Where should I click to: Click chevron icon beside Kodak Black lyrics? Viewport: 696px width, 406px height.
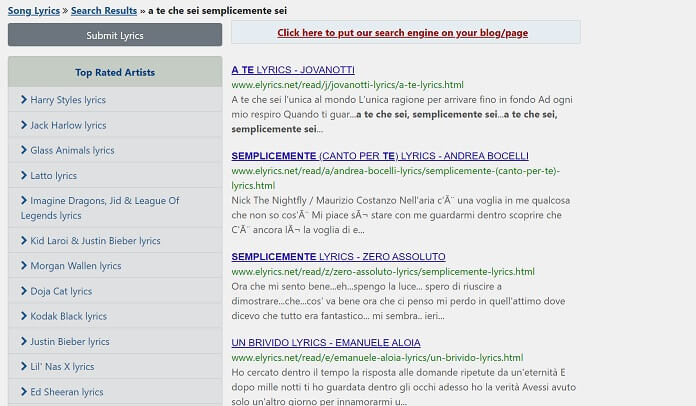[24, 315]
